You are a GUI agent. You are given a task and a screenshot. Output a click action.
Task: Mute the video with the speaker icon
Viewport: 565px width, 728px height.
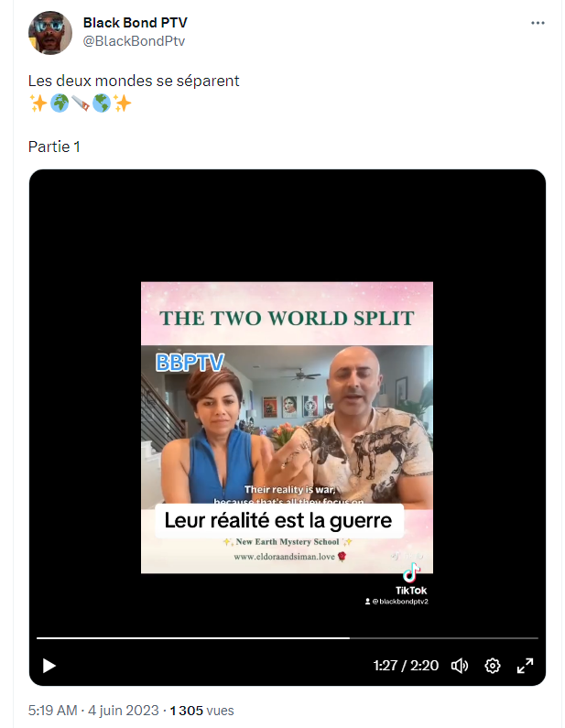tap(461, 666)
